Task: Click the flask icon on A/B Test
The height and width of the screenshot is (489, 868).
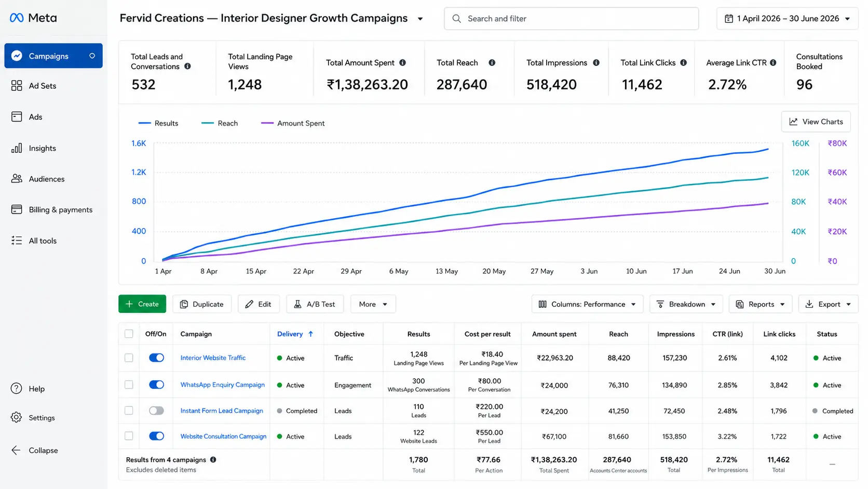Action: point(297,305)
